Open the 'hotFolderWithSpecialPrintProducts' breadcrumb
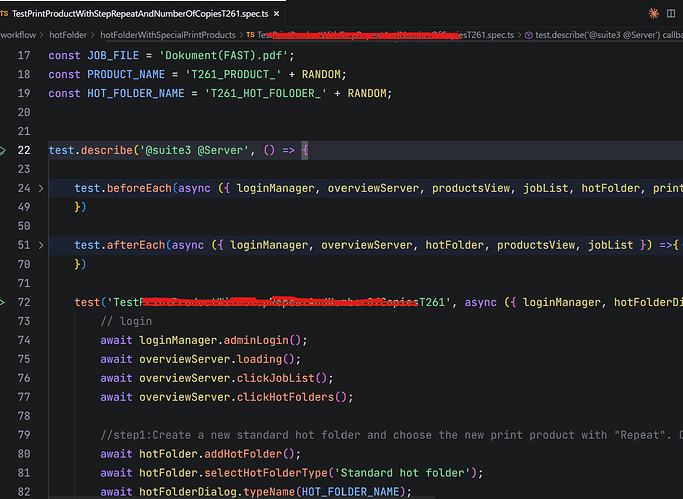This screenshot has height=499, width=683. coord(168,35)
